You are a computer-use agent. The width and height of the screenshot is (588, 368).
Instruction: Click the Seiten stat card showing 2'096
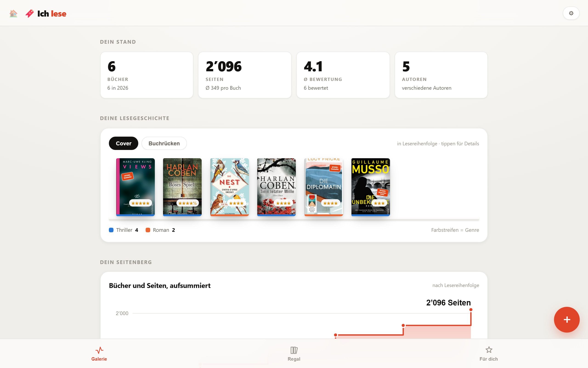245,75
